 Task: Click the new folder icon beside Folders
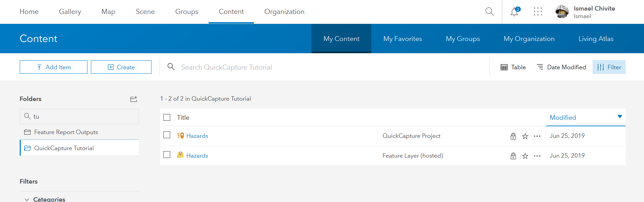point(133,99)
